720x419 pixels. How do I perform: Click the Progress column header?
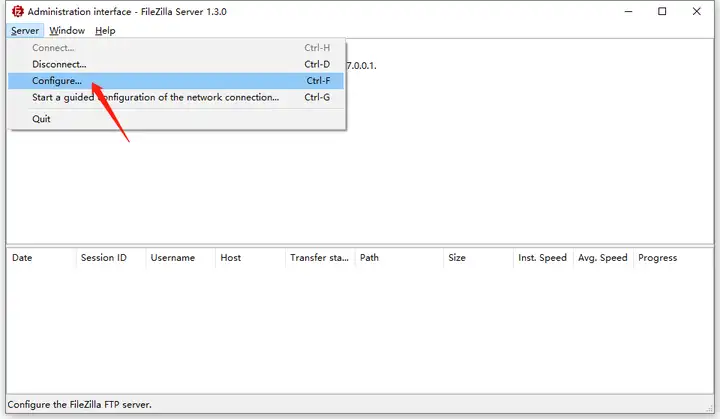tap(673, 258)
